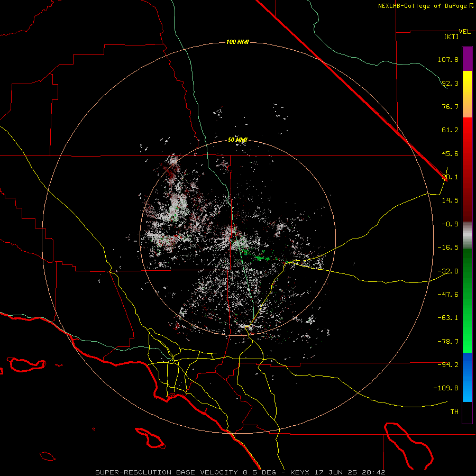Click the -16.5 velocity scale value
Screen dimensions: 476x476
coord(448,248)
